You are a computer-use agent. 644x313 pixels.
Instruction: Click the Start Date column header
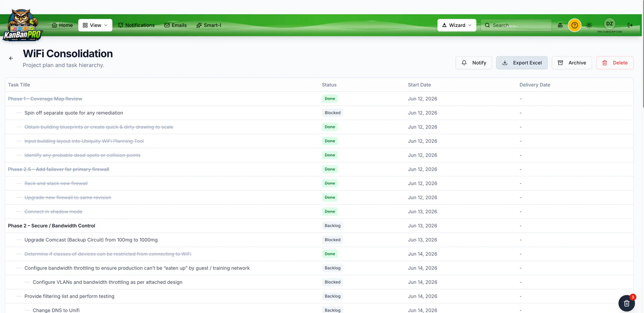419,85
